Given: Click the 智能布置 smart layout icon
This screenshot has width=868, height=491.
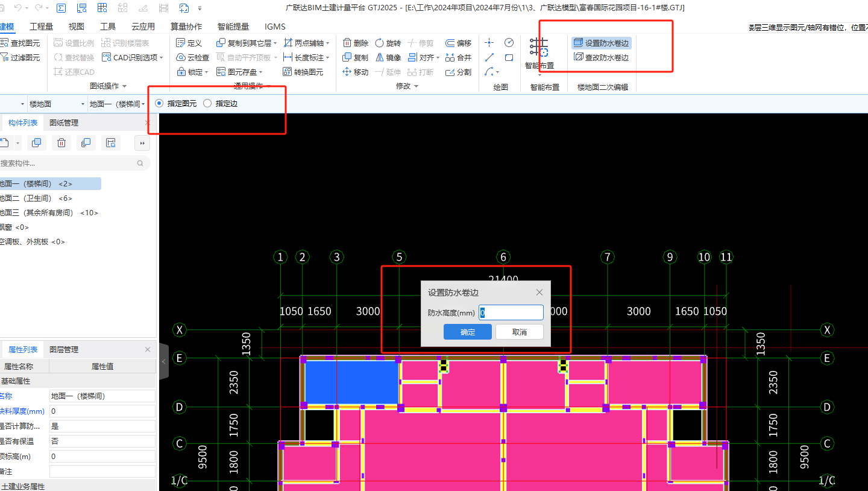Looking at the screenshot, I should coord(539,47).
